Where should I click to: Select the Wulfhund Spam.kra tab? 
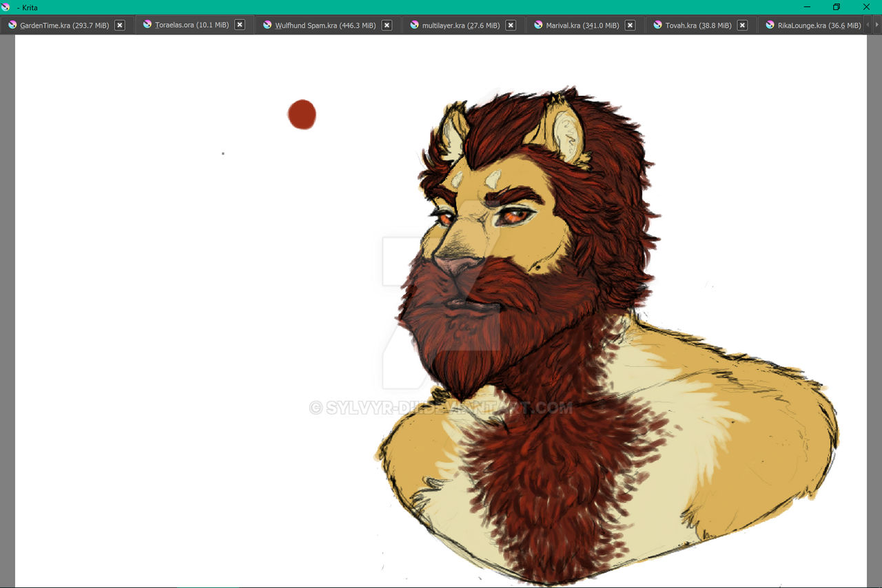click(x=325, y=25)
